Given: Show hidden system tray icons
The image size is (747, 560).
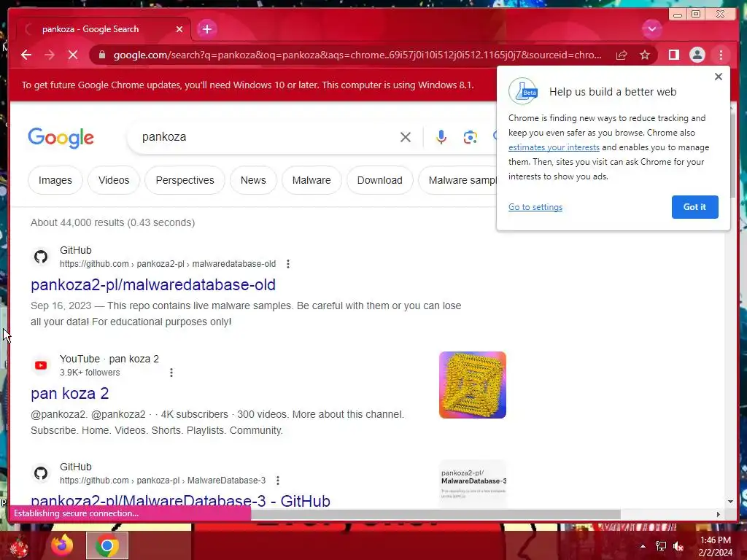Looking at the screenshot, I should [643, 546].
